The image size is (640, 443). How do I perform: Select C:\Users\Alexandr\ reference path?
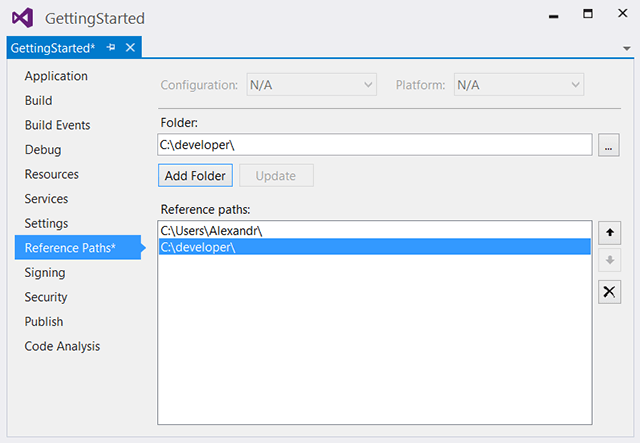pos(374,231)
